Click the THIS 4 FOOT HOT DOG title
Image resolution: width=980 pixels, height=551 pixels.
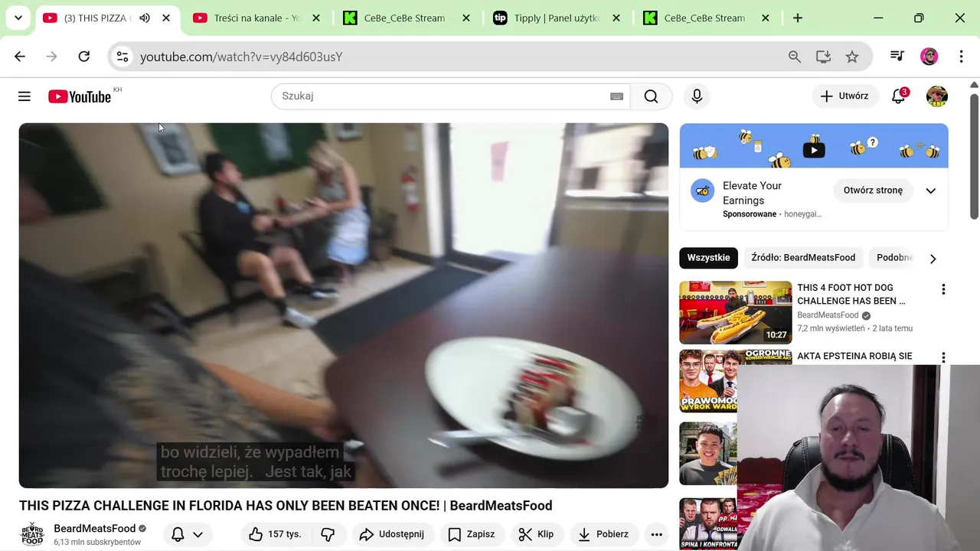point(851,295)
